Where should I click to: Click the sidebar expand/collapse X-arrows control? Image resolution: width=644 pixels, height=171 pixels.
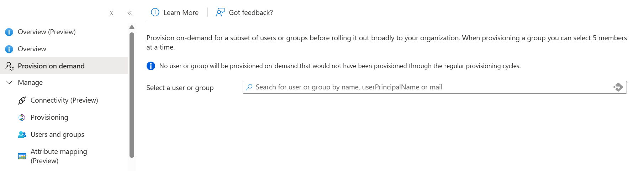(x=111, y=13)
